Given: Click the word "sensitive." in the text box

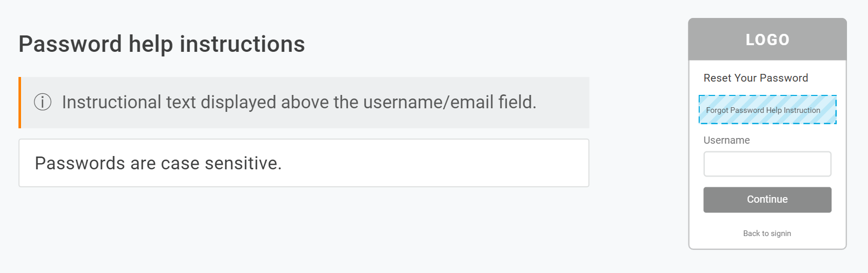Looking at the screenshot, I should [243, 163].
